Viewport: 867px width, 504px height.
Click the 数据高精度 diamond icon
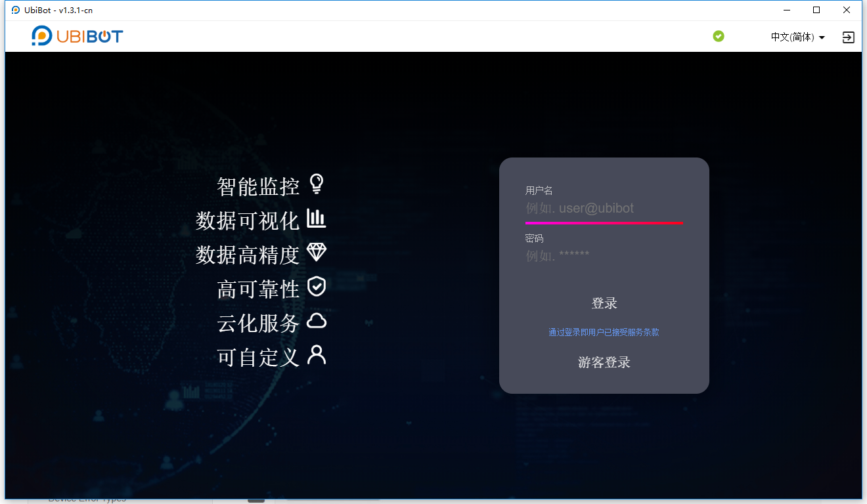317,253
